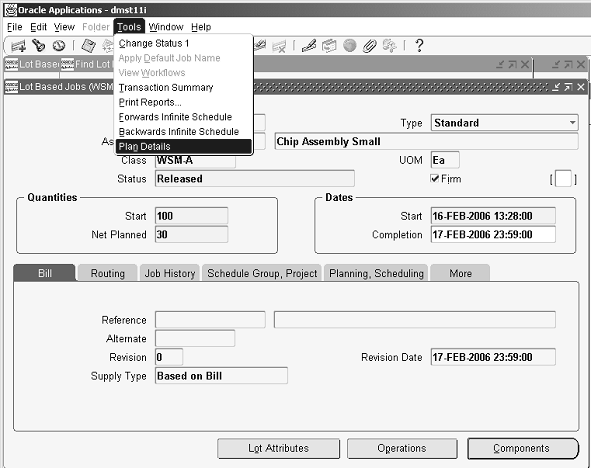Close the Lot Based Jobs window

pyautogui.click(x=581, y=87)
